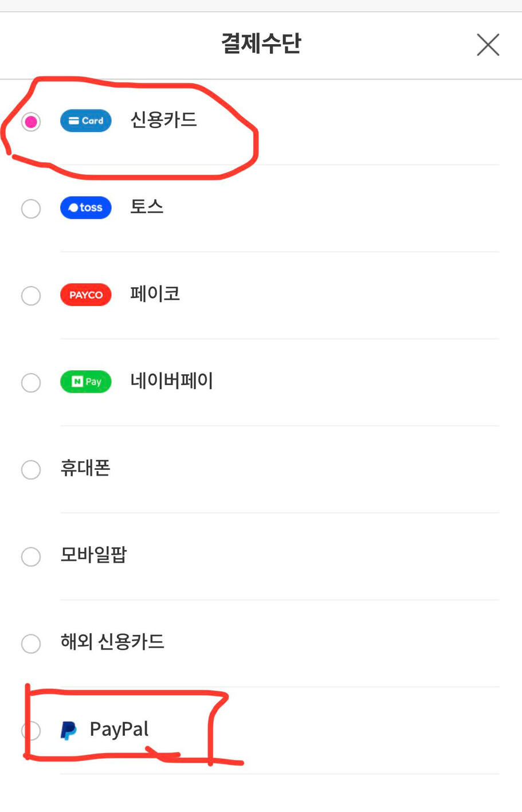Select the 휴대폰 radio button
Screen dimensions: 522x812
[31, 470]
